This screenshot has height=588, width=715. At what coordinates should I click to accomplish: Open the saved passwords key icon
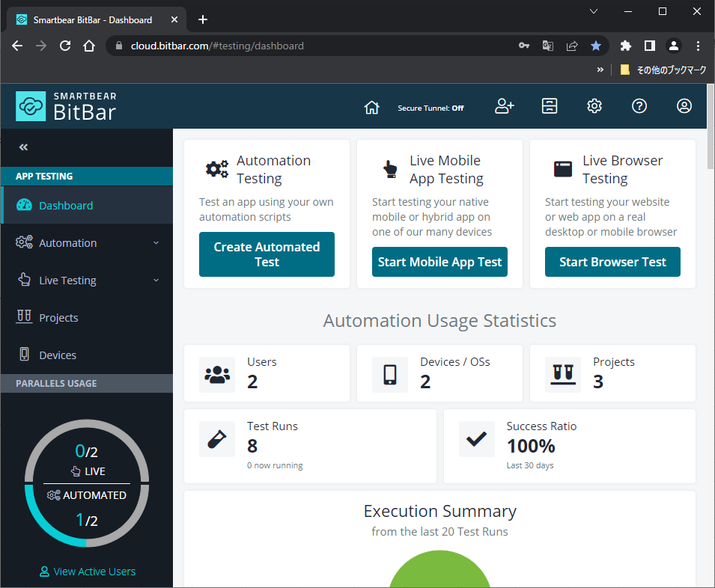tap(524, 46)
